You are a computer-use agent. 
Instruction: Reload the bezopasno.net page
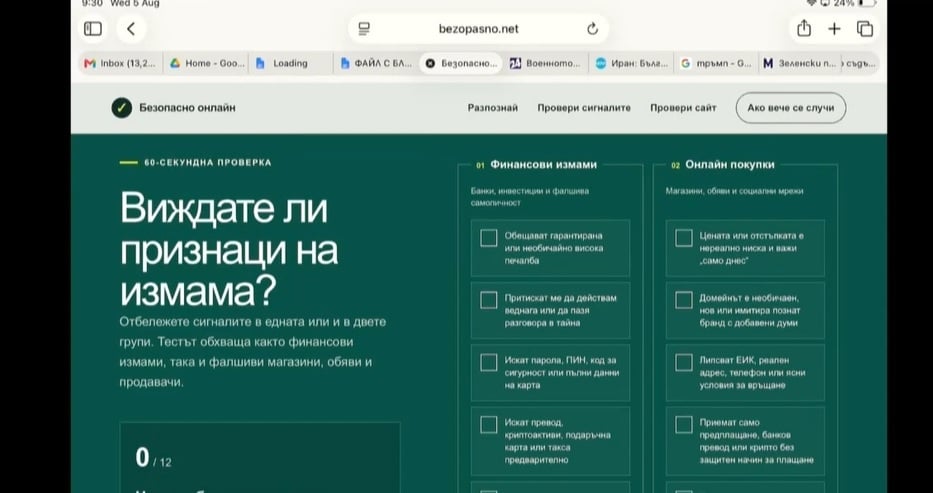coord(592,29)
